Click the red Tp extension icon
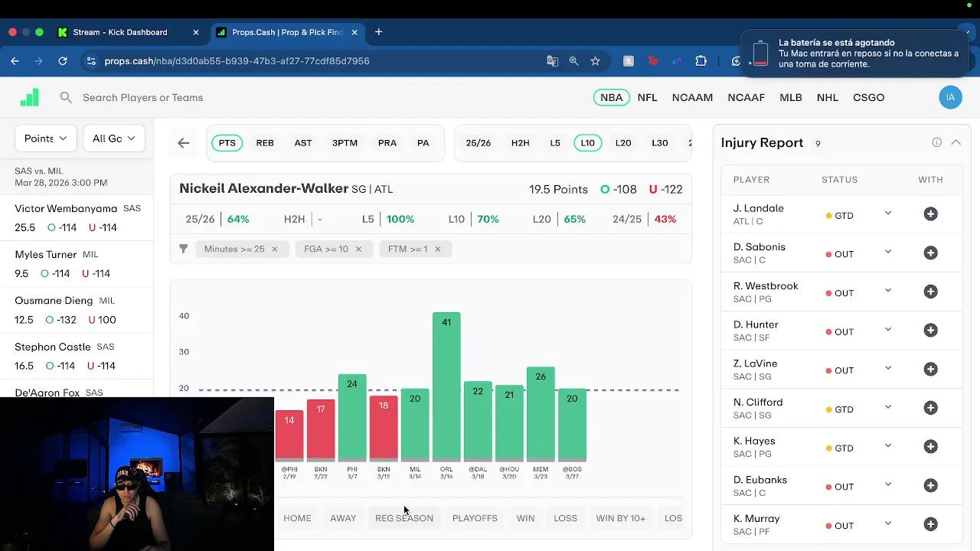This screenshot has width=980, height=551. pos(652,60)
